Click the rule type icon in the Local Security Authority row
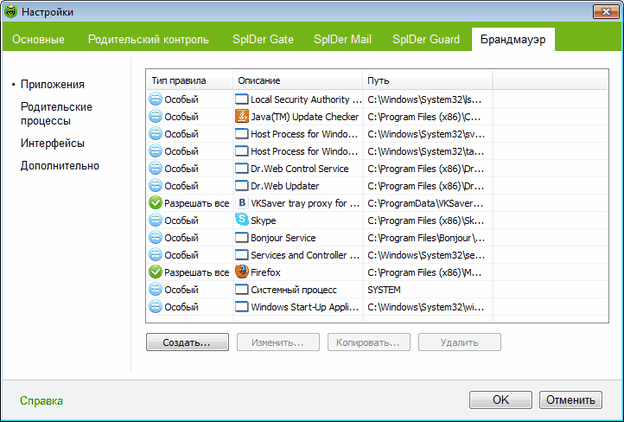Screen dimensions: 624x422 point(155,99)
